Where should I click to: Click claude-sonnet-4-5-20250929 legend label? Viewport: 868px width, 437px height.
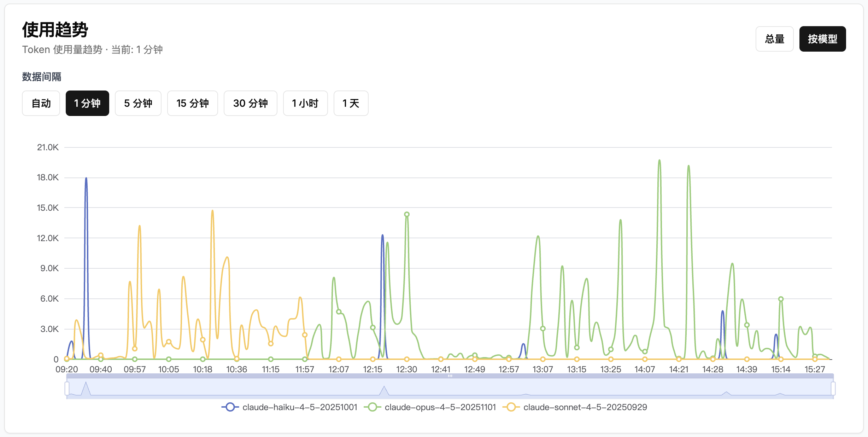coord(585,407)
